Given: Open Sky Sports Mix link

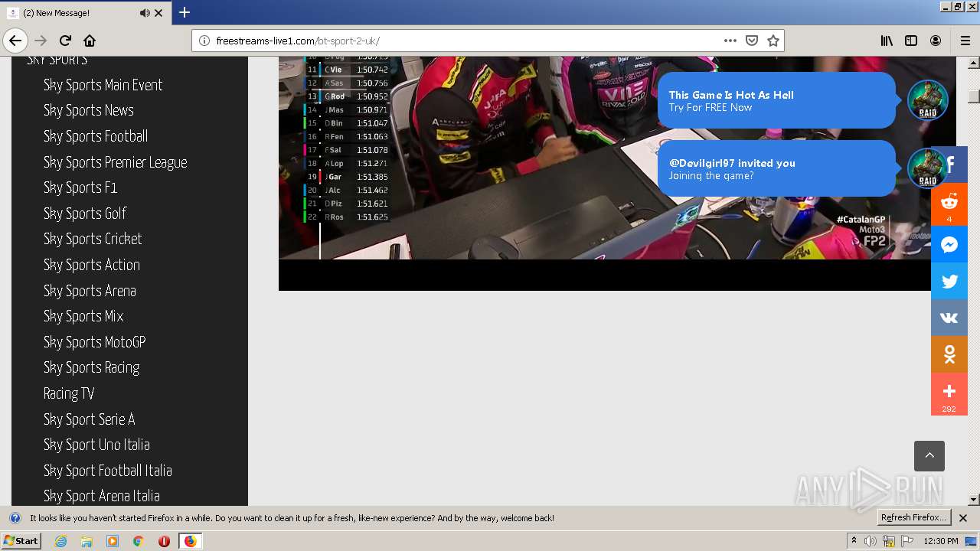Looking at the screenshot, I should coord(83,316).
